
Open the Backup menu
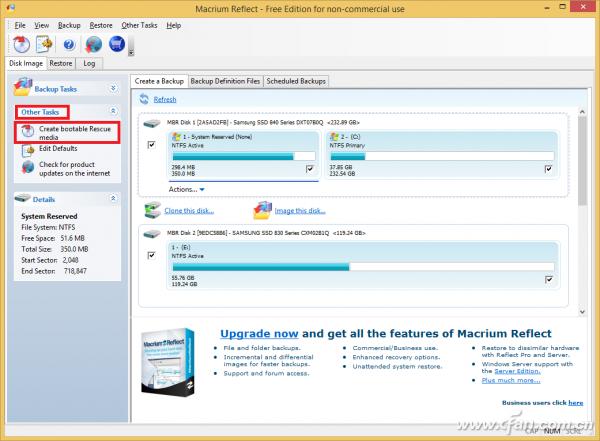tap(69, 25)
